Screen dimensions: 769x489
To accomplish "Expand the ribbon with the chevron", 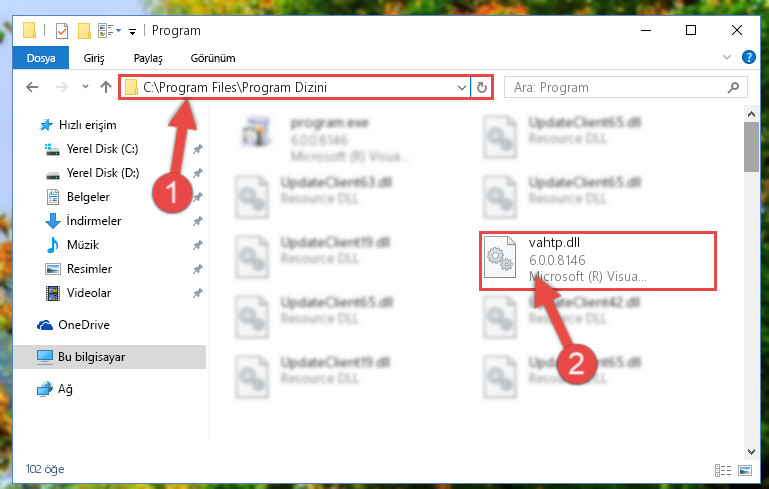I will [727, 57].
